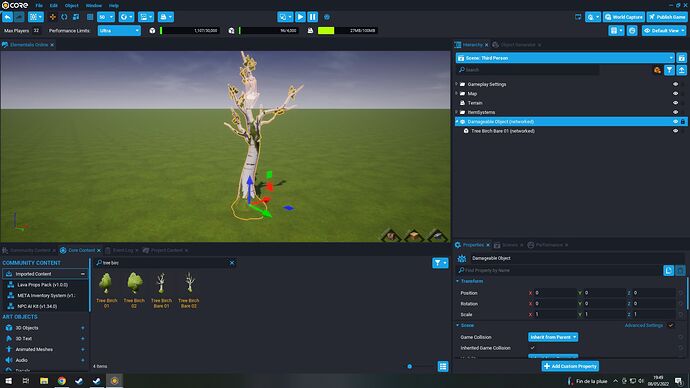Select the orange Move/translate tool

tap(53, 17)
